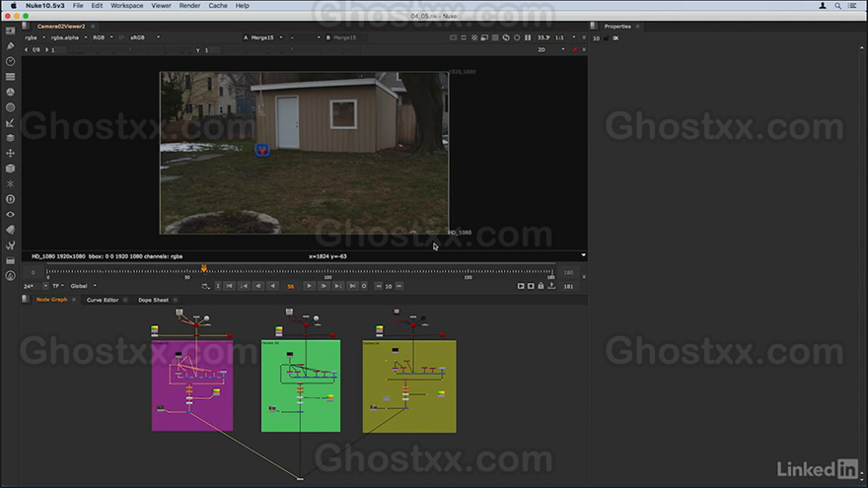Open the 3D nodes toolbar menu

tap(10, 169)
